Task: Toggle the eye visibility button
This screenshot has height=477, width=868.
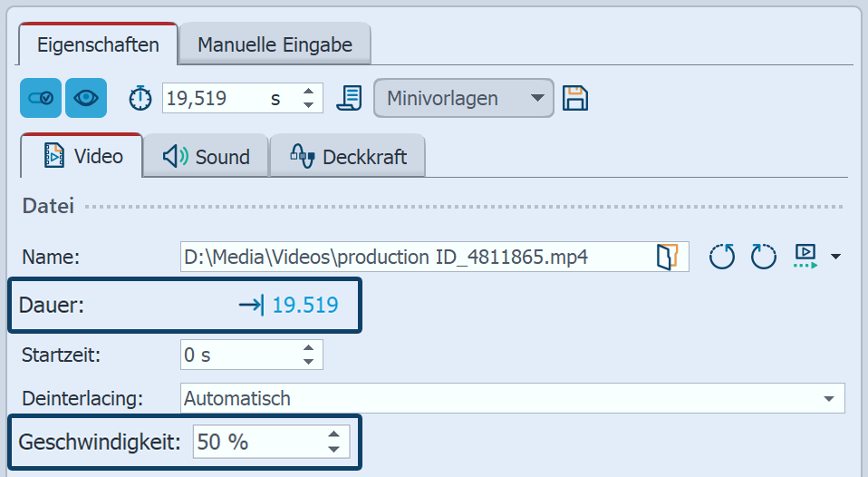Action: point(86,98)
